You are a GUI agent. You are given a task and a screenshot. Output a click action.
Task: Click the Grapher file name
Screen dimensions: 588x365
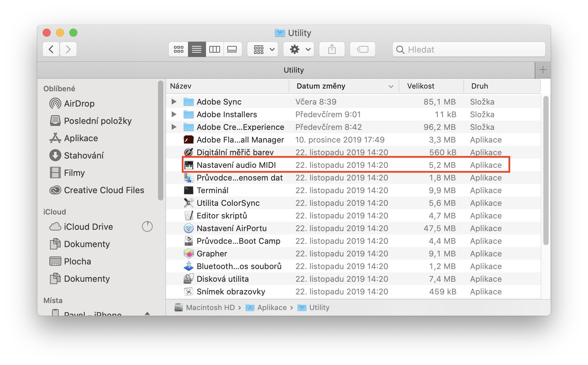coord(212,253)
